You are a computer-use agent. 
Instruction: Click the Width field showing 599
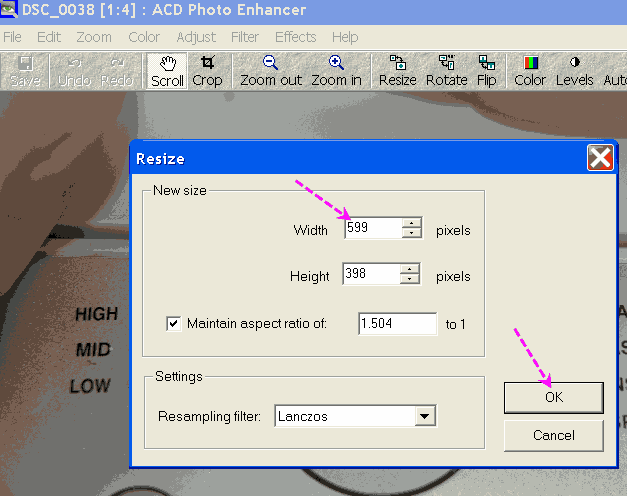[x=373, y=228]
